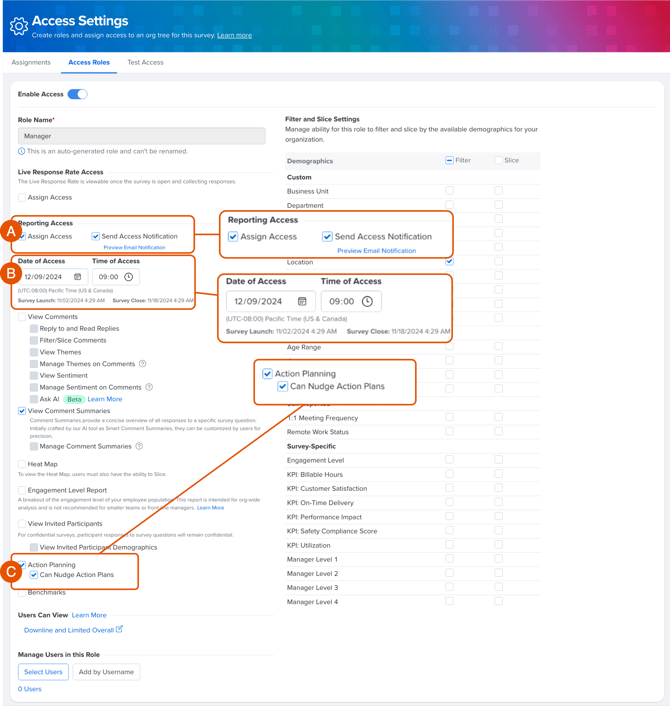Check the Engagement Level Report checkbox
The height and width of the screenshot is (706, 670).
point(22,491)
